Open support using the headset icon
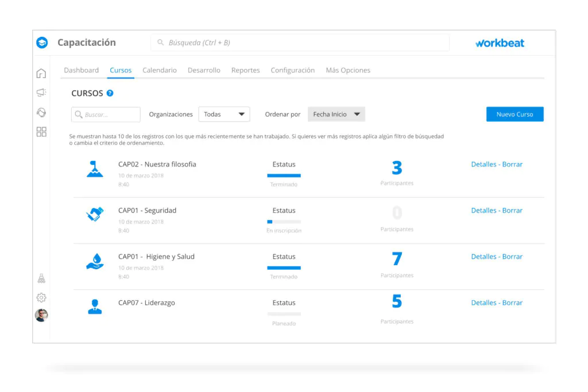588x392 pixels. (41, 112)
